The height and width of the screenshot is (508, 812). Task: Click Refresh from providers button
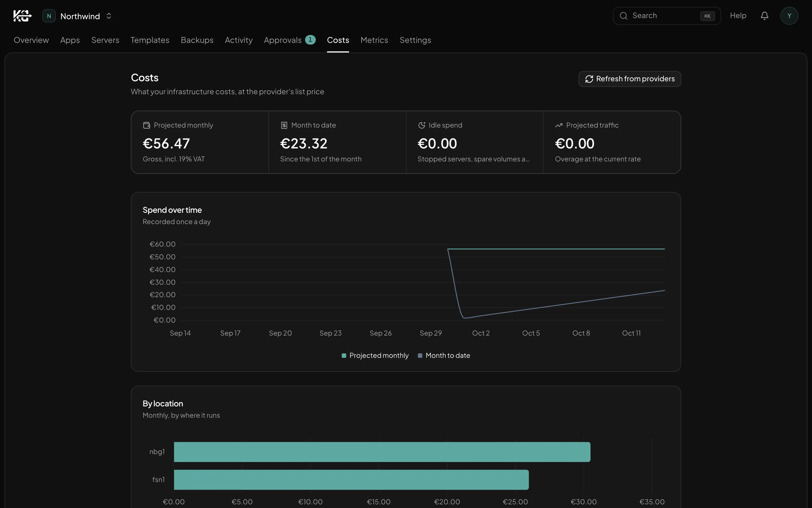(x=630, y=79)
